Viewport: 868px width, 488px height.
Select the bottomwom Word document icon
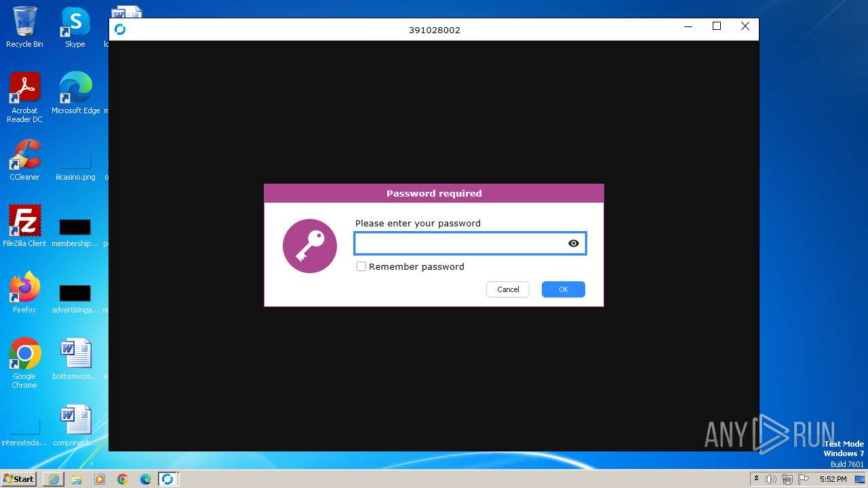(75, 359)
